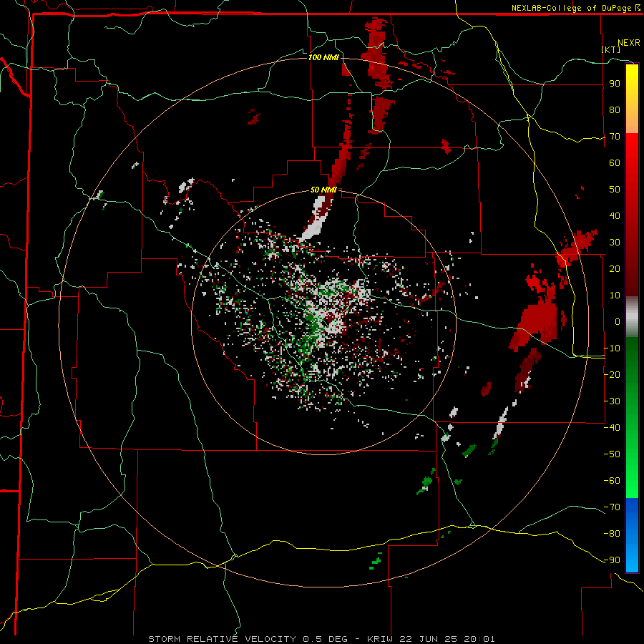This screenshot has width=644, height=644.
Task: Click the -60 value on the velocity scale
Action: pyautogui.click(x=612, y=481)
